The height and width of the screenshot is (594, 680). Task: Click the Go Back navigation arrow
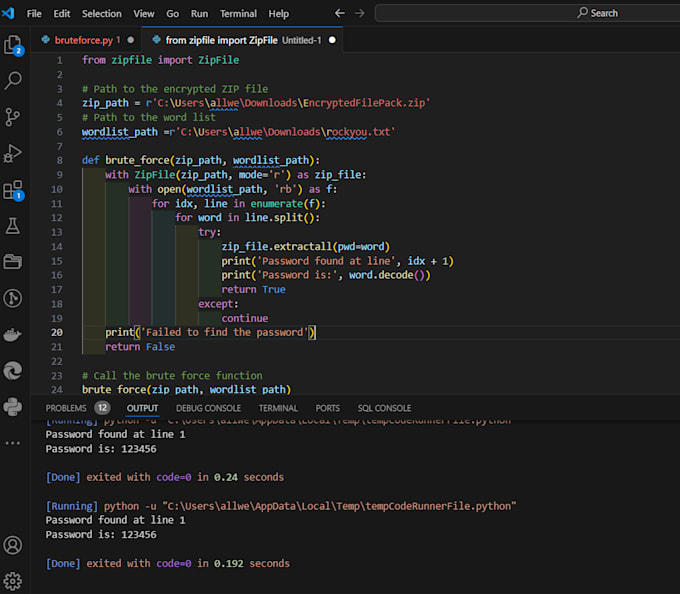coord(340,14)
